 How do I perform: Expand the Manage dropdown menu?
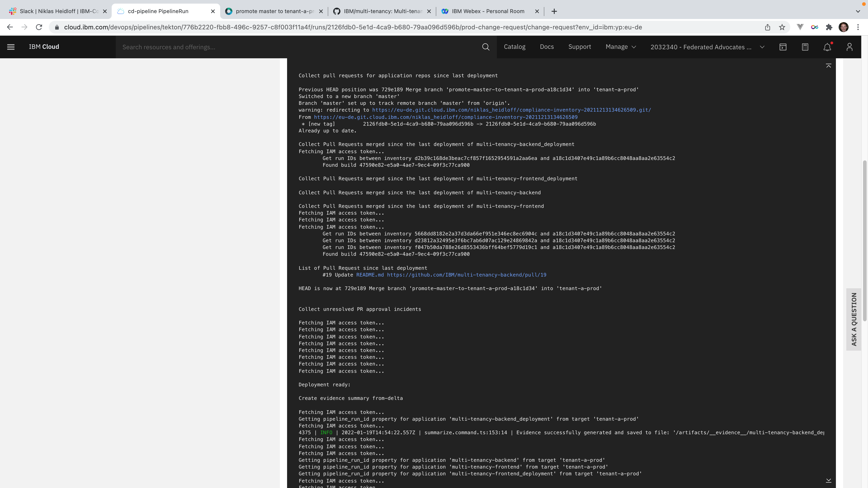tap(621, 47)
